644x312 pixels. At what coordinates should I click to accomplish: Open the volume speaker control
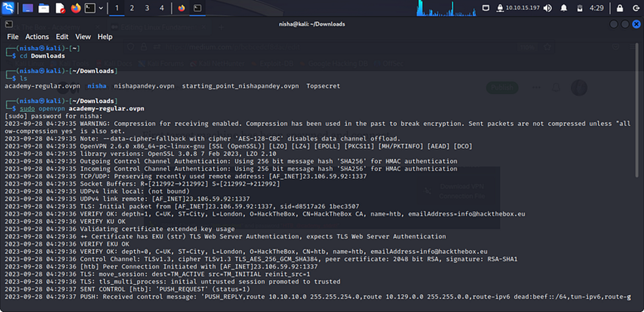pos(548,8)
